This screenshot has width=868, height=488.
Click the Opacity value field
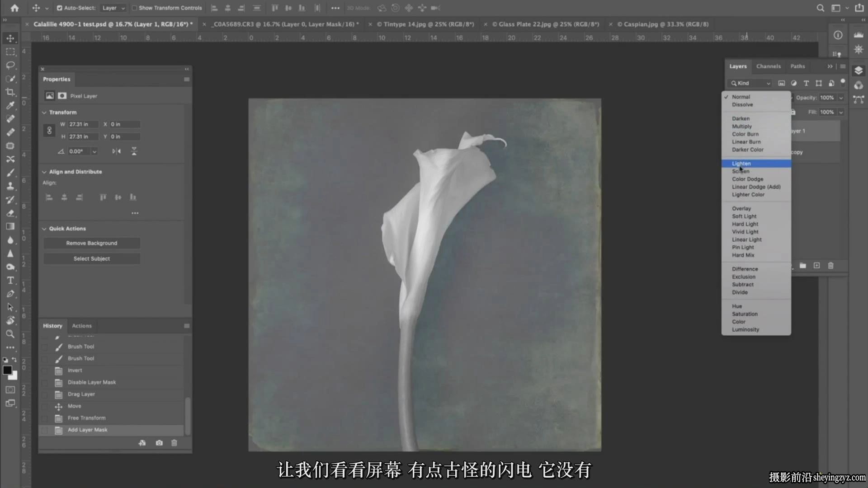(x=827, y=98)
